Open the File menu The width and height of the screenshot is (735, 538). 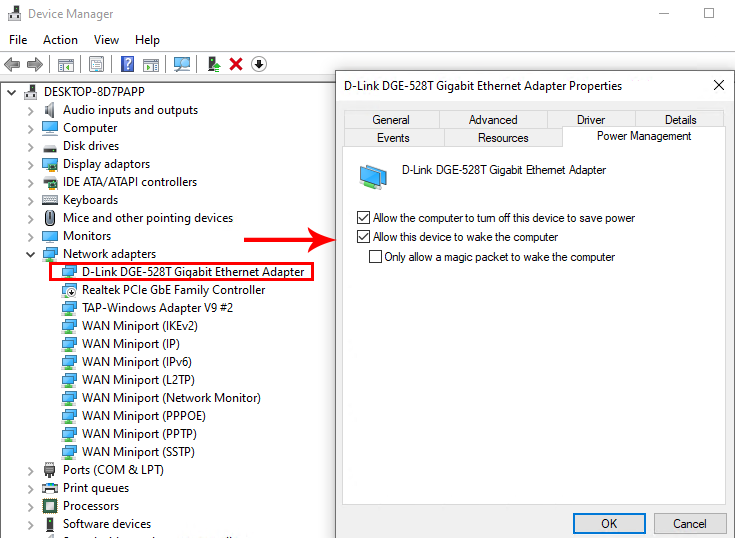point(18,40)
